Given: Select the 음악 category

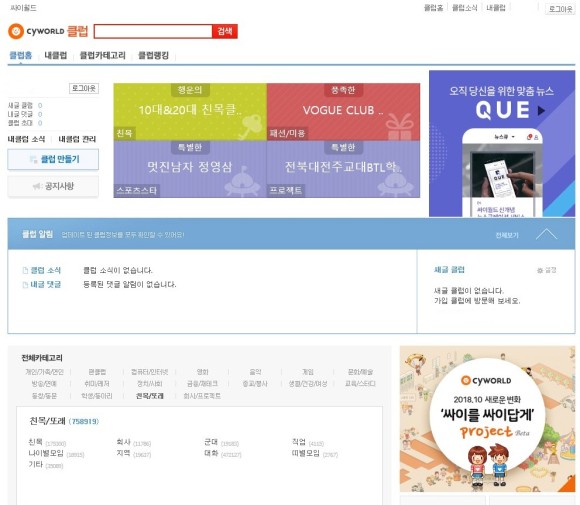Looking at the screenshot, I should [255, 372].
